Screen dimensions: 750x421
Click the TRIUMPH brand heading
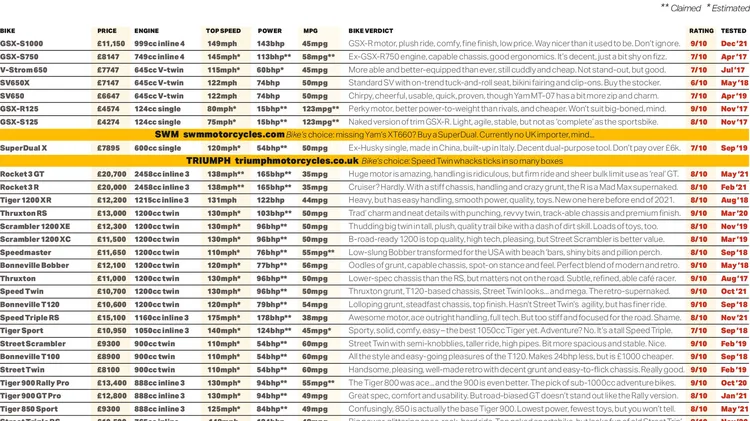click(208, 161)
